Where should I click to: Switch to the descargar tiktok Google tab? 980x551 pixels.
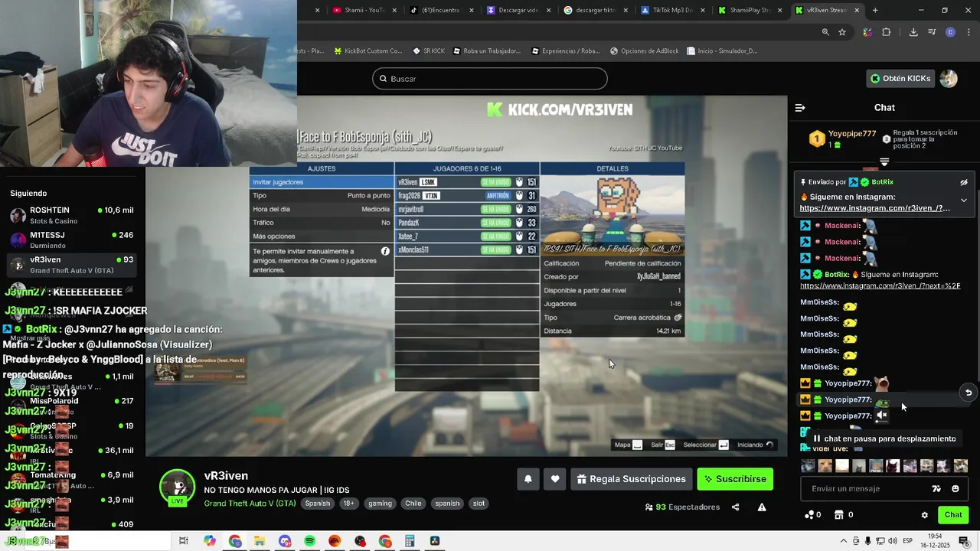[x=595, y=10]
